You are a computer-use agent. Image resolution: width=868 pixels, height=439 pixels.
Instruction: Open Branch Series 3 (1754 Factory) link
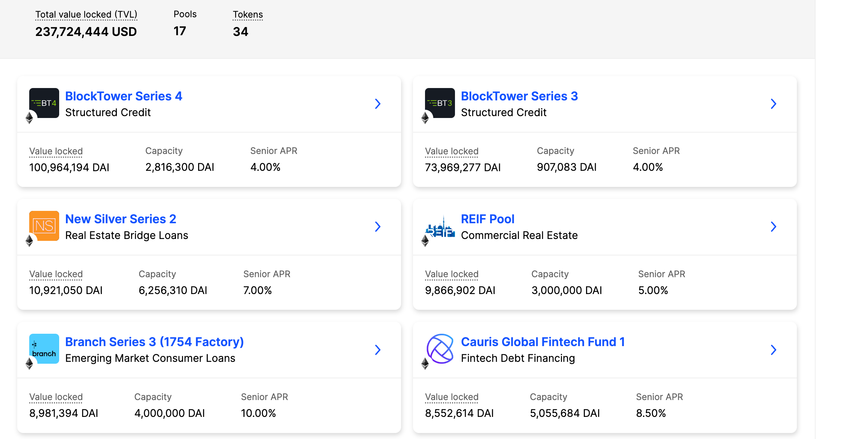coord(154,342)
